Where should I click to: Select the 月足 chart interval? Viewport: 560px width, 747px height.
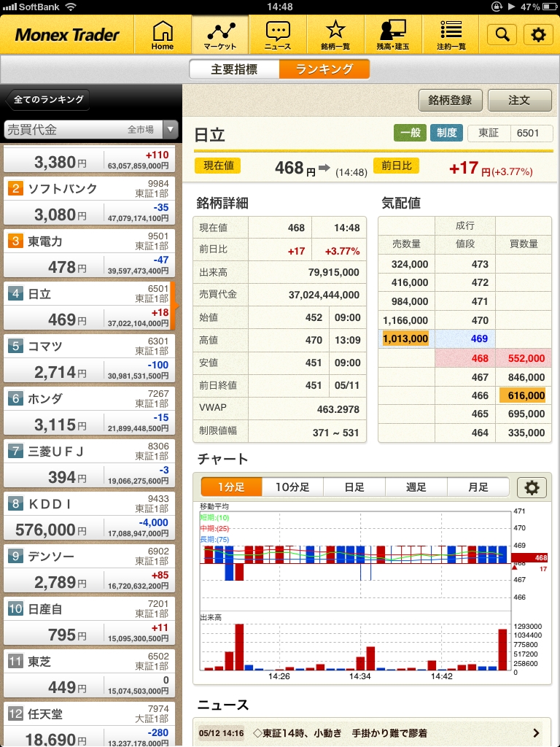click(478, 487)
